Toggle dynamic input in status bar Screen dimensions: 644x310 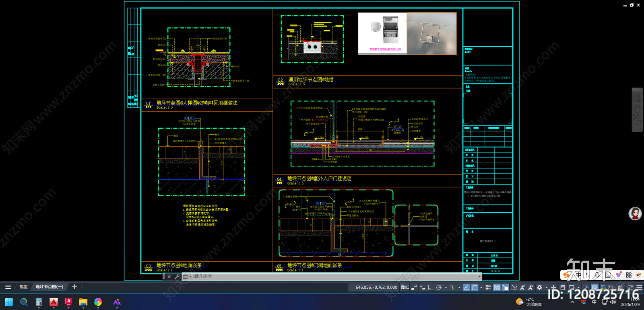pos(423,287)
